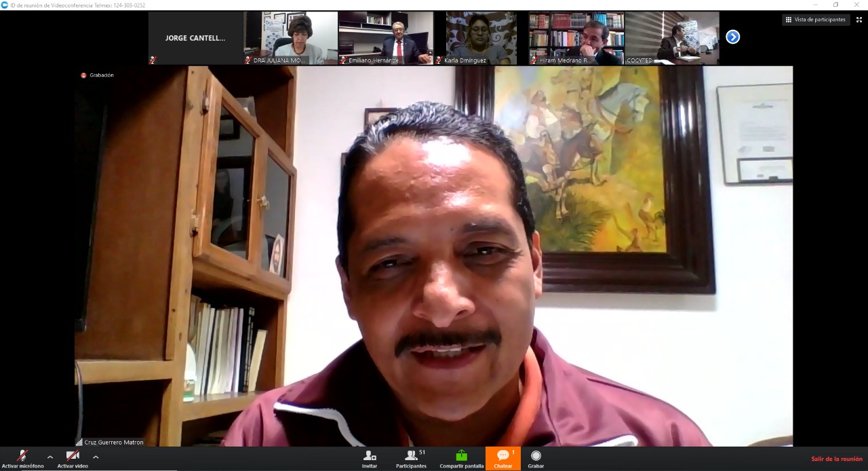The height and width of the screenshot is (471, 868).
Task: Start sharing with Compartir pantalla
Action: (x=461, y=458)
